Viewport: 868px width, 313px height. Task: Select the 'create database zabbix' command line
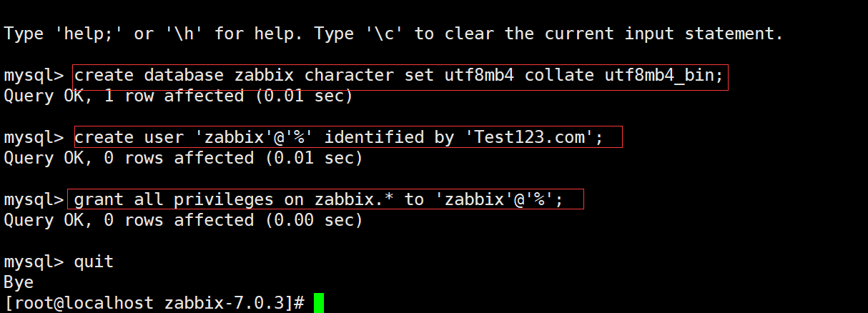[399, 76]
